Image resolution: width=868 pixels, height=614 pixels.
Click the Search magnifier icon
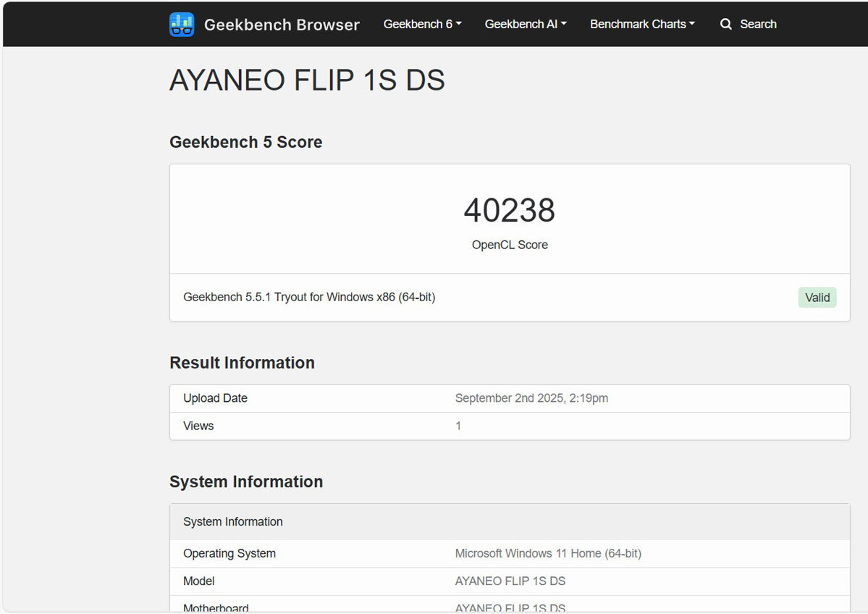pyautogui.click(x=725, y=25)
